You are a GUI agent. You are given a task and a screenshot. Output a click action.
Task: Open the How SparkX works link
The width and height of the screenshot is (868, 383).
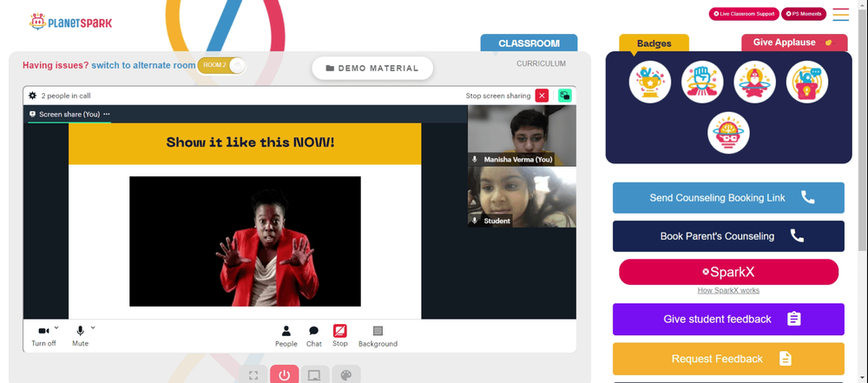coord(728,290)
